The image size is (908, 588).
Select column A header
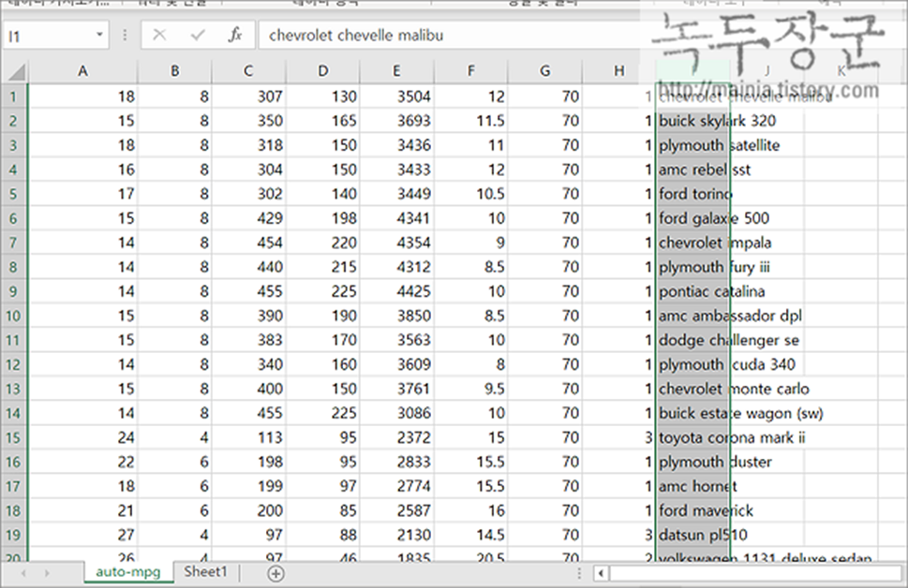(82, 71)
